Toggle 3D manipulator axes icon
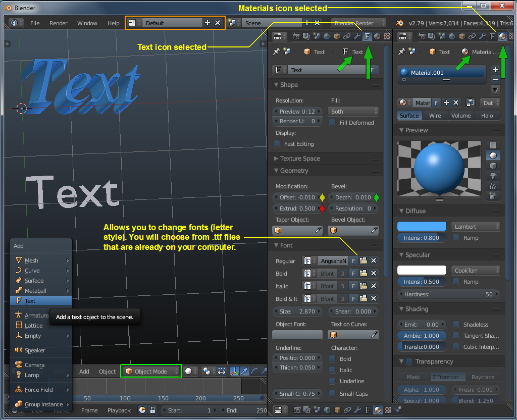 tap(234, 372)
